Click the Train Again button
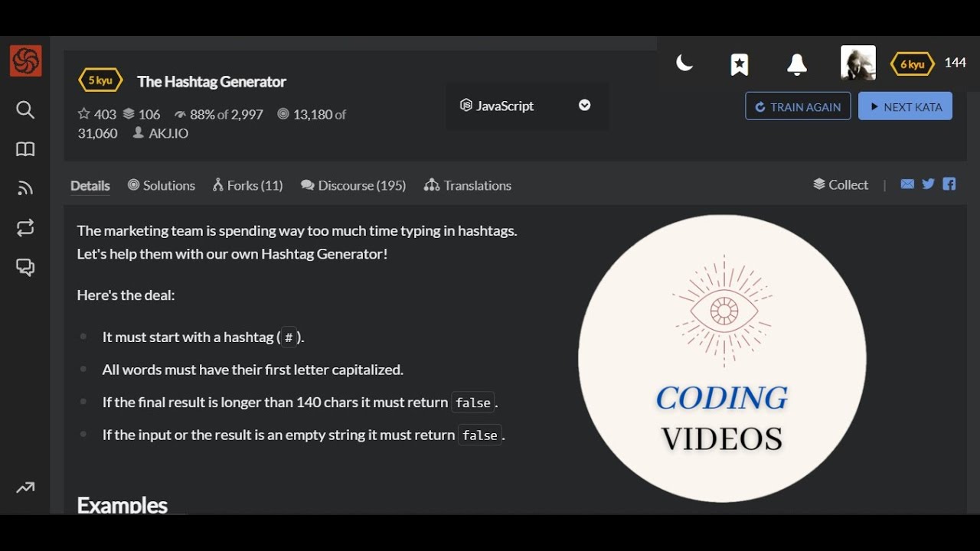This screenshot has width=980, height=551. point(798,106)
